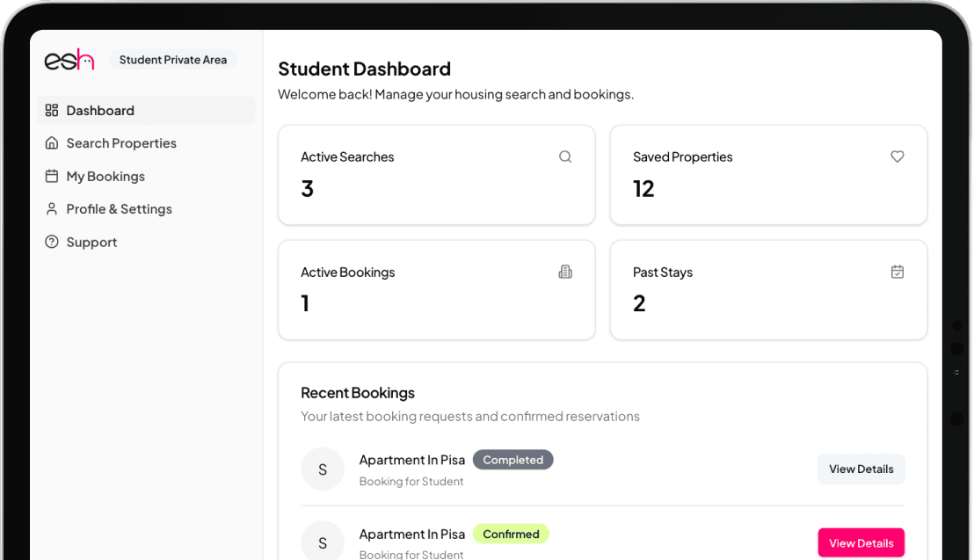This screenshot has width=974, height=560.
Task: Click the Completed status badge
Action: 512,460
